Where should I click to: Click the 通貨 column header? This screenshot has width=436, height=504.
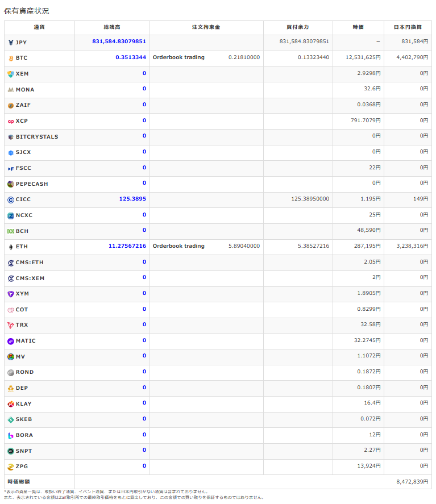tap(39, 27)
